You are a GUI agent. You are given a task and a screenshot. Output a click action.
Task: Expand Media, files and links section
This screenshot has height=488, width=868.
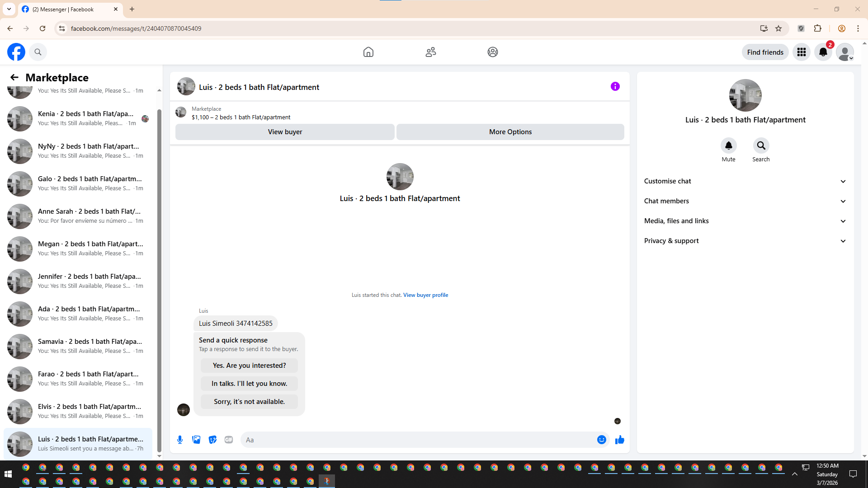pyautogui.click(x=745, y=221)
